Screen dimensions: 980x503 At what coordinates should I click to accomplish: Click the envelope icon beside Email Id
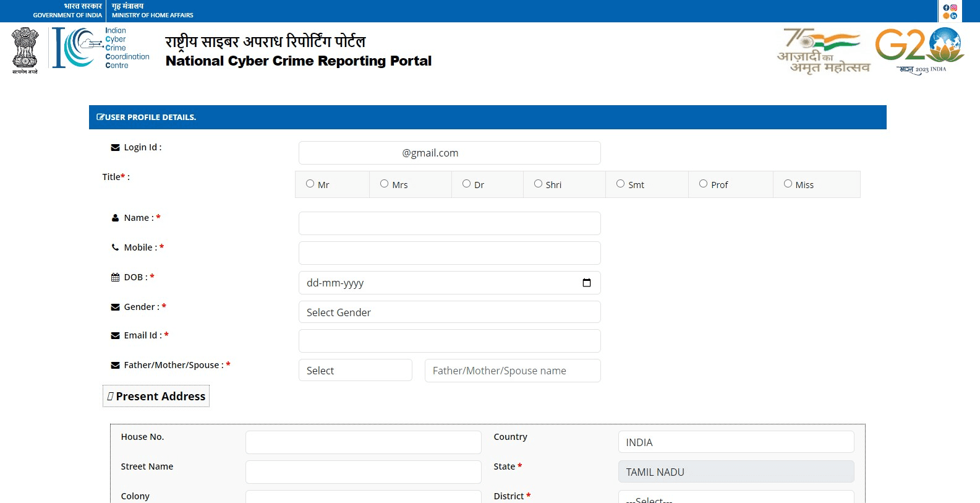(115, 335)
